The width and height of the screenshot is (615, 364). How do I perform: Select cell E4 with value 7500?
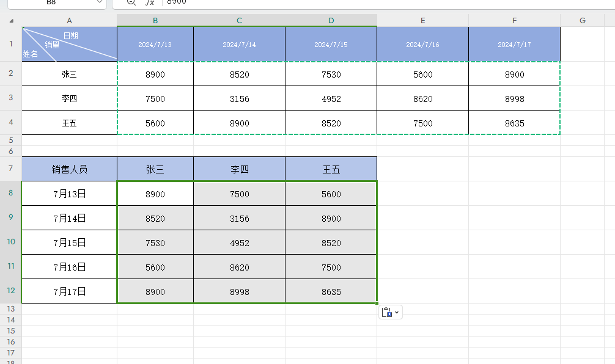point(423,123)
